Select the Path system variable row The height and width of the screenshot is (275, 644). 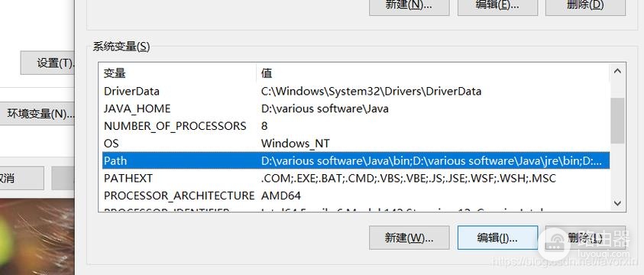(x=356, y=161)
